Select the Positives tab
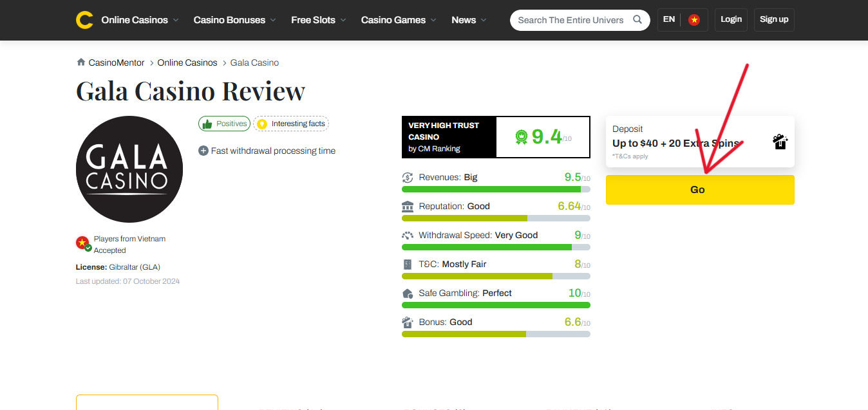The image size is (868, 410). [x=224, y=124]
